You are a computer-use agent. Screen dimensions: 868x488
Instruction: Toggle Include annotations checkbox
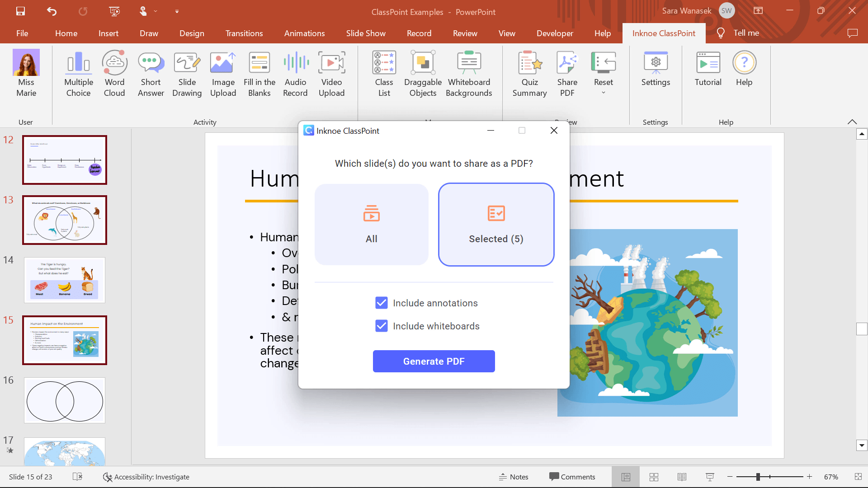point(382,303)
